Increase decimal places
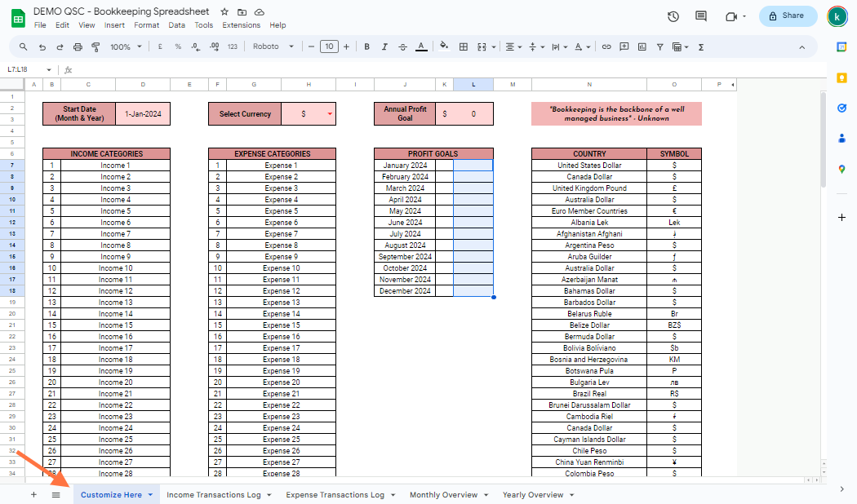Image resolution: width=857 pixels, height=504 pixels. (x=214, y=47)
